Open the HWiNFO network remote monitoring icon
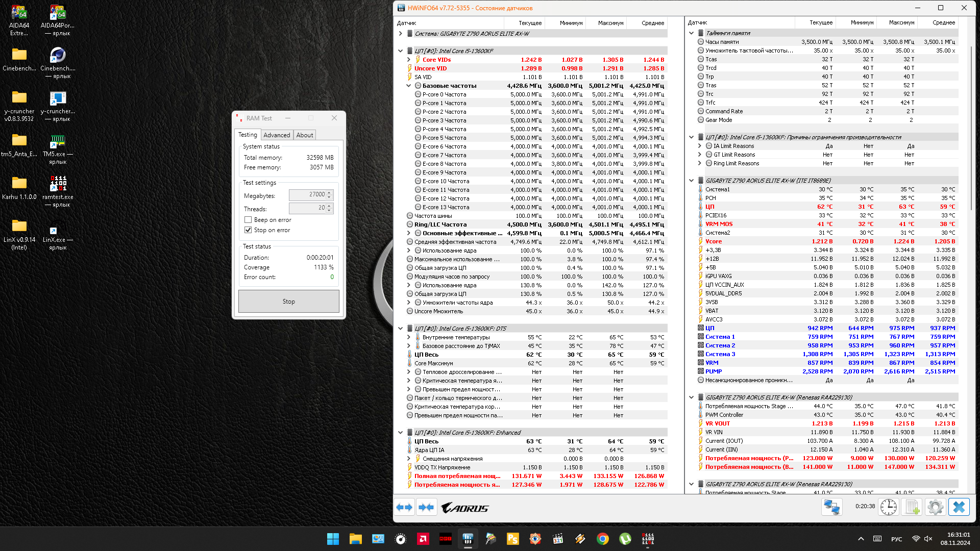 831,507
